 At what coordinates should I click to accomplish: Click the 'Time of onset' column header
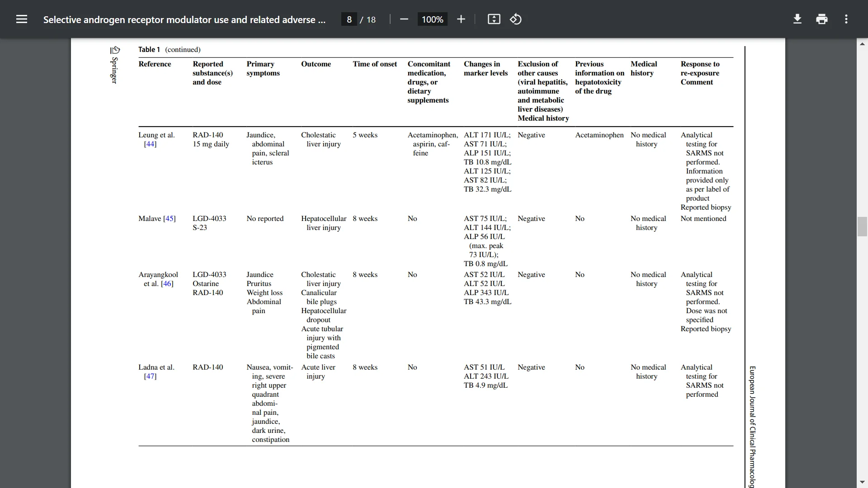(x=375, y=64)
